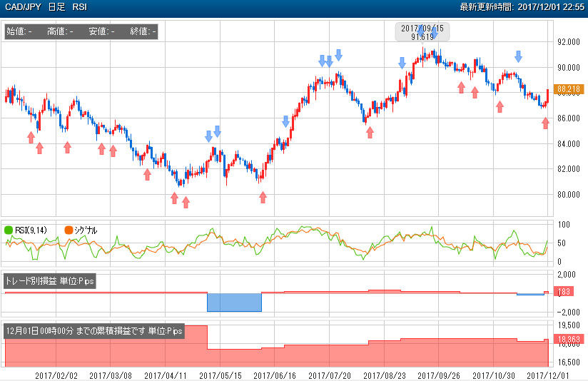Click the RSI axis 100 label
This screenshot has height=381, width=588.
pyautogui.click(x=564, y=224)
